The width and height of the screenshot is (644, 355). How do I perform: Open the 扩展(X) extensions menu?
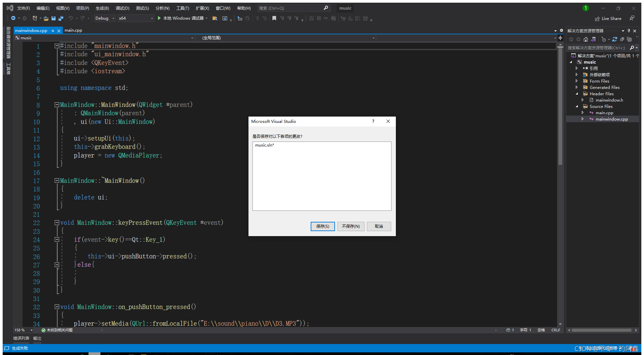click(202, 8)
